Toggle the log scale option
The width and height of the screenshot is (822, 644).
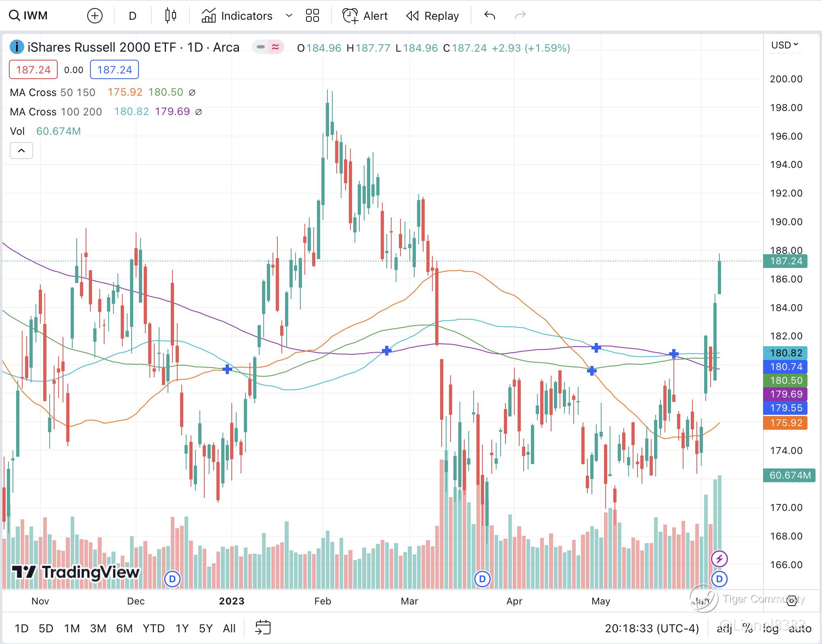770,628
